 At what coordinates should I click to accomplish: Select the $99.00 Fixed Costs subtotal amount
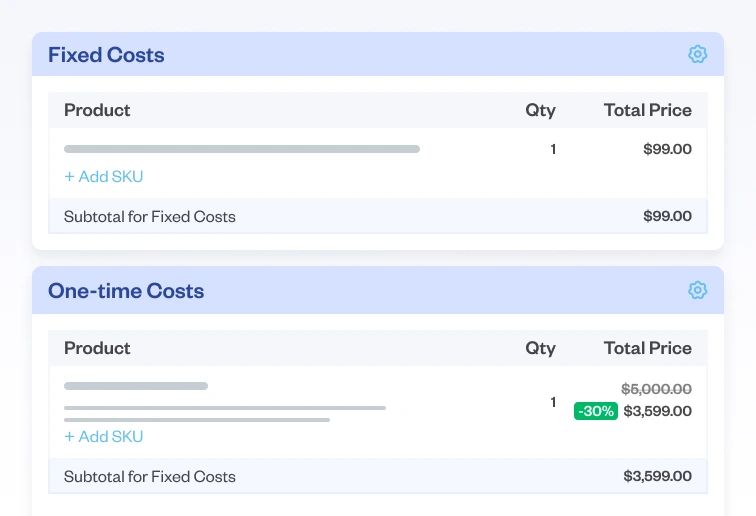667,216
